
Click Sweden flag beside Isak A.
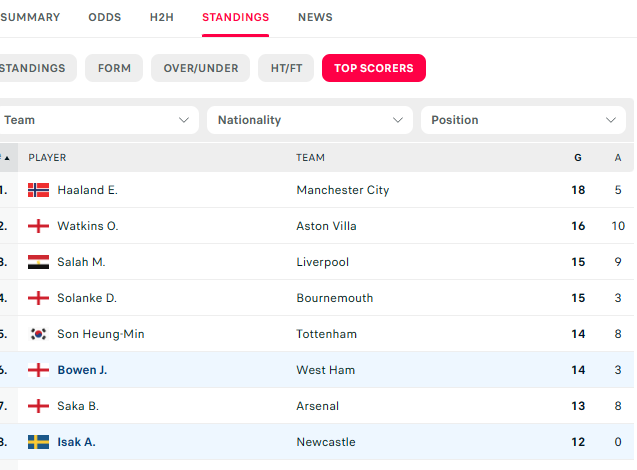(38, 442)
